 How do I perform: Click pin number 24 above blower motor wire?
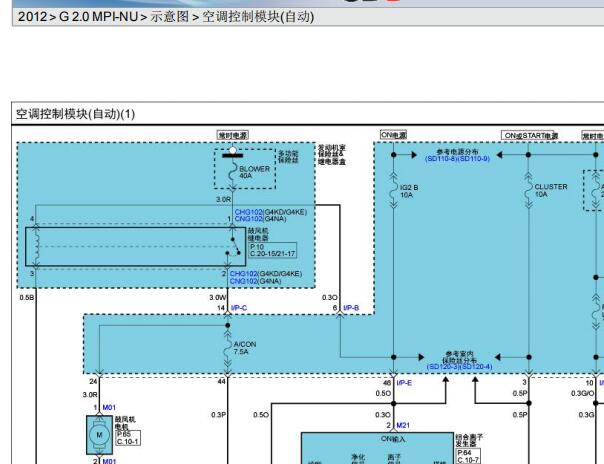93,381
